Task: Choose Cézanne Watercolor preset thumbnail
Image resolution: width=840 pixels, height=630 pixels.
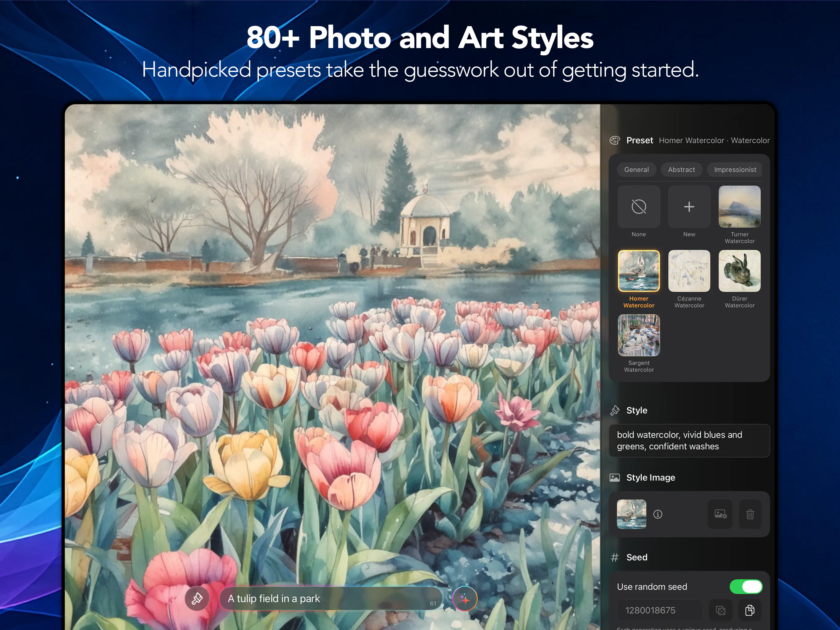Action: (689, 271)
